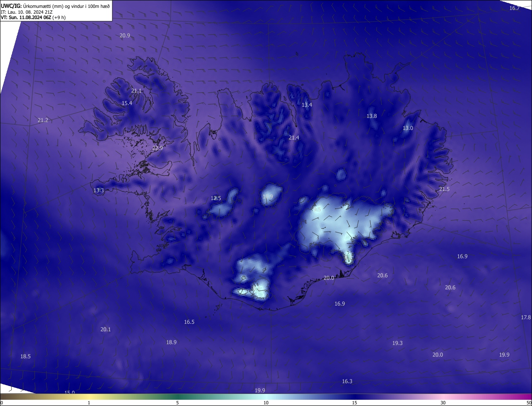Click the map value 22.9
This screenshot has width=532, height=406.
[x=158, y=148]
